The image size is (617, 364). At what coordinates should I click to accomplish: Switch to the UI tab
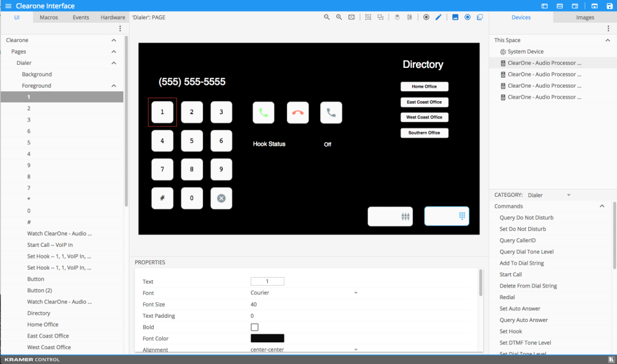[x=17, y=17]
